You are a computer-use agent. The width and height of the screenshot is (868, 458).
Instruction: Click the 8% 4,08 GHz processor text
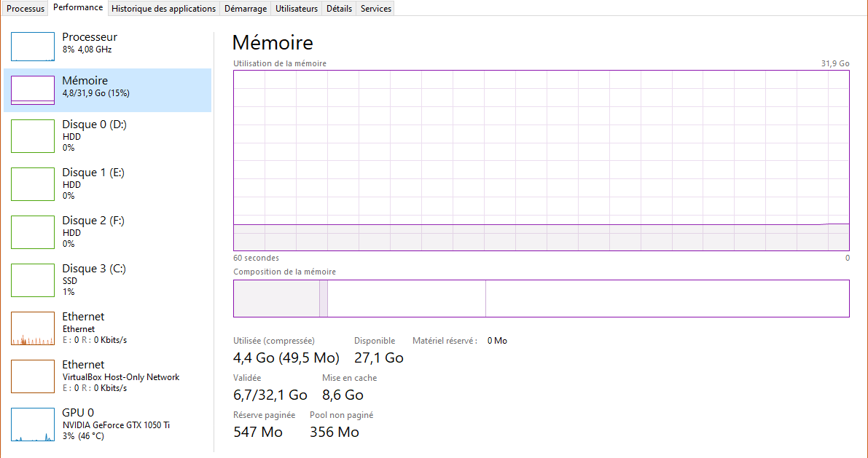point(87,50)
